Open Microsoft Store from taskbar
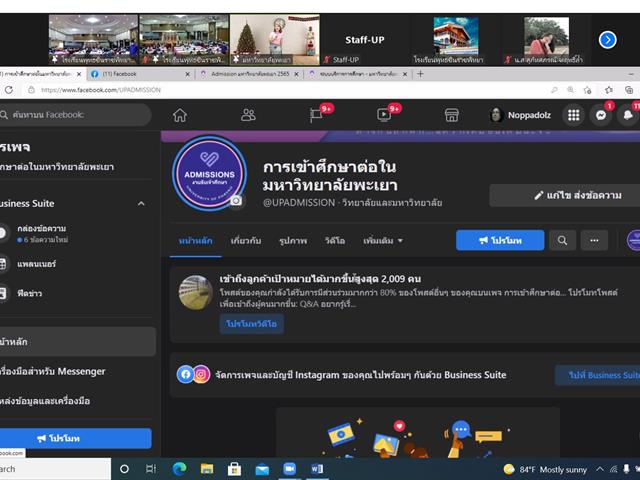 pos(234,469)
